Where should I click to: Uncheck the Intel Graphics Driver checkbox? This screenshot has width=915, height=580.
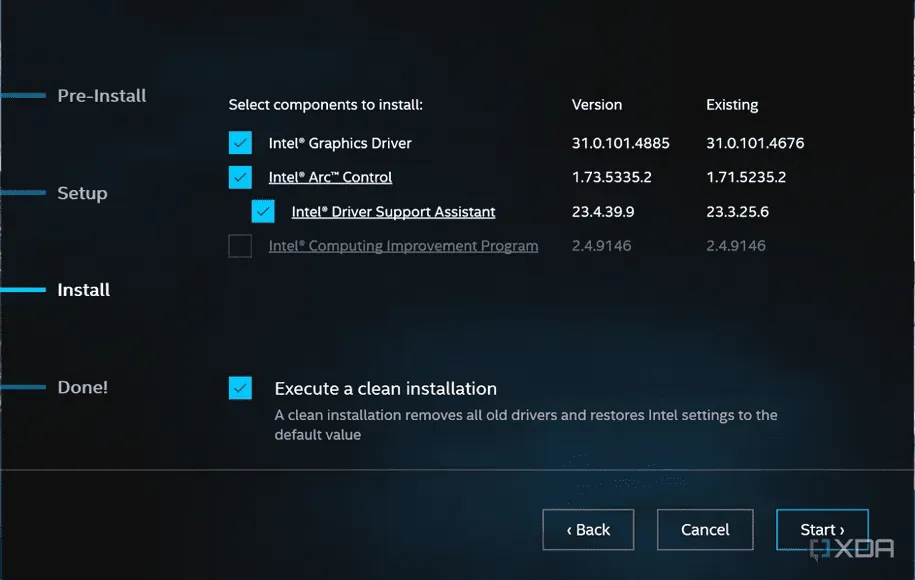click(240, 143)
